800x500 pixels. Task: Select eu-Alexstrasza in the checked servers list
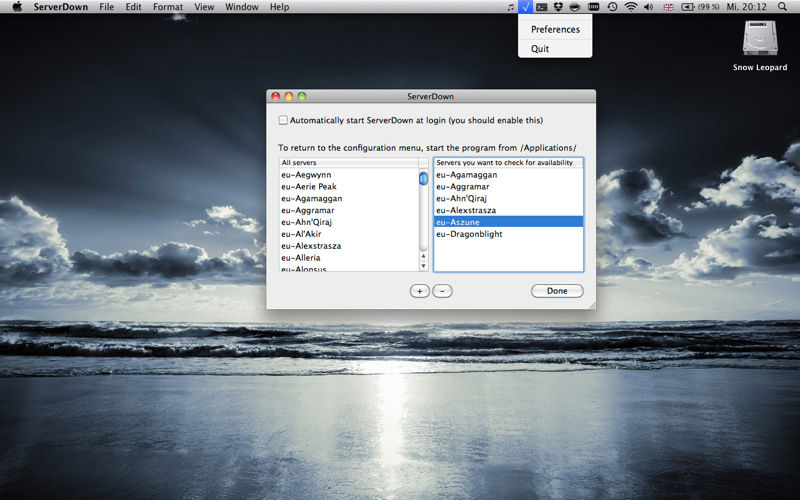click(508, 210)
